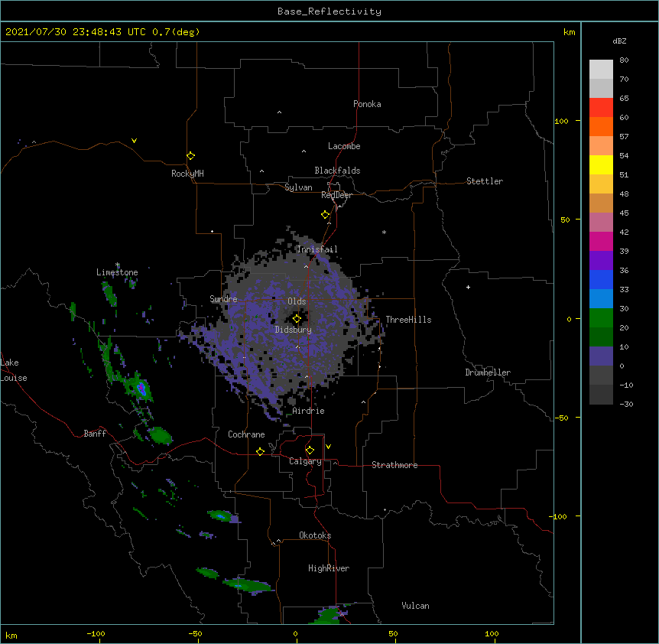Click the Vulcan label
The height and width of the screenshot is (644, 659).
[x=415, y=606]
